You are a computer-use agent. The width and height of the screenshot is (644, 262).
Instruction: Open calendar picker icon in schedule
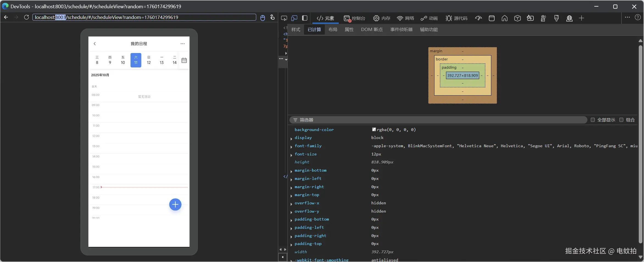coord(184,60)
